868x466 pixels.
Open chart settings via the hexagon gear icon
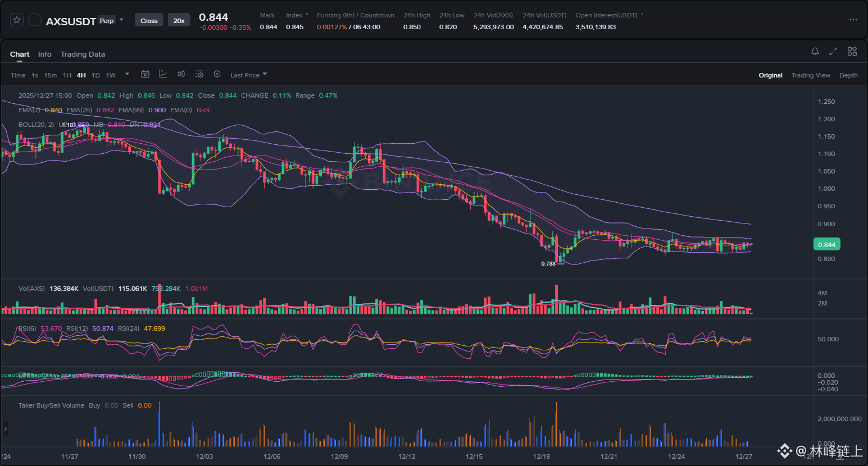point(217,74)
